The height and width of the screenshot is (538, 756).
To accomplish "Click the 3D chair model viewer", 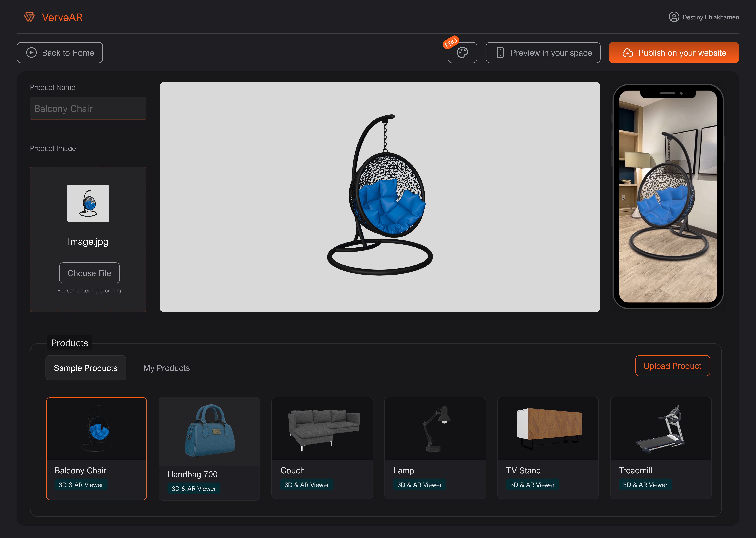I will point(380,197).
